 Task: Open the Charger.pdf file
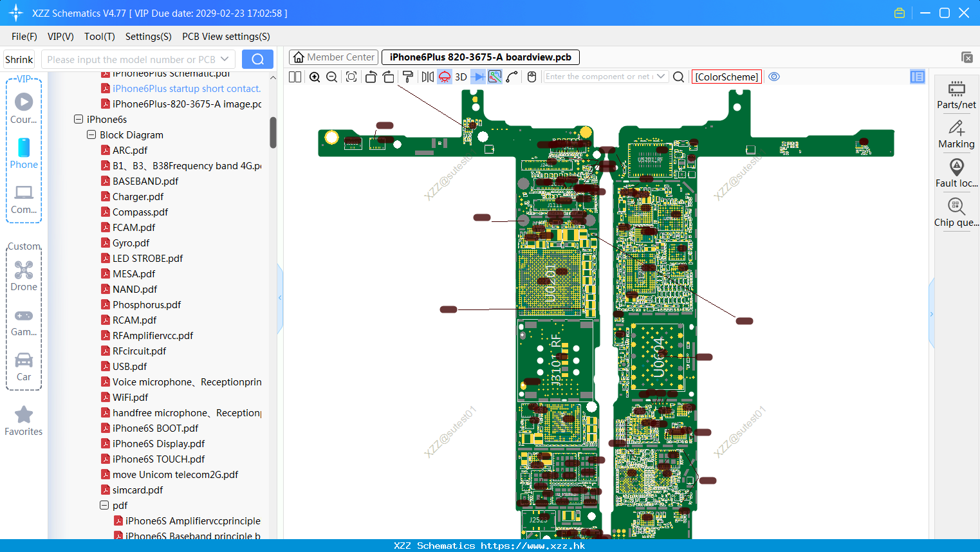[x=138, y=197]
